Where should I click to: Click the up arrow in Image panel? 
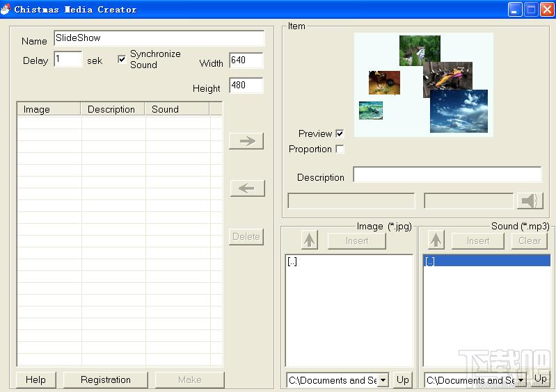coord(309,240)
